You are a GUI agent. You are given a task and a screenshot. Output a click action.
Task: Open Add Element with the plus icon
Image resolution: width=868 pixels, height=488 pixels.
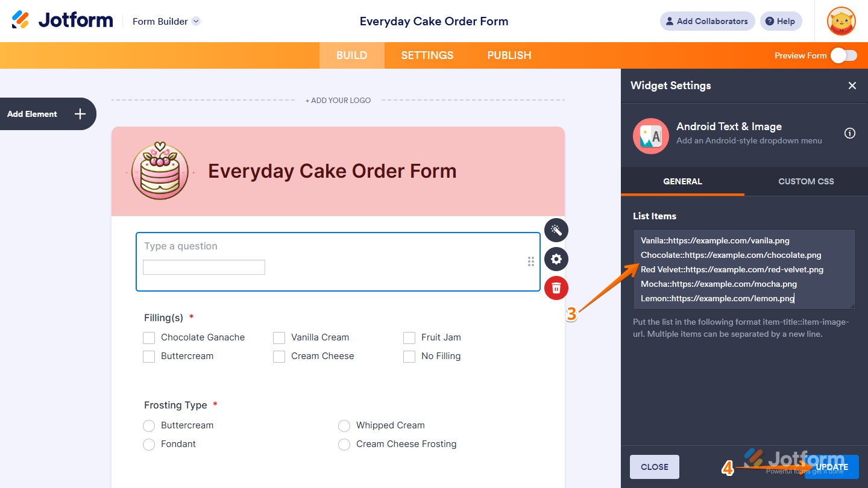coord(79,114)
